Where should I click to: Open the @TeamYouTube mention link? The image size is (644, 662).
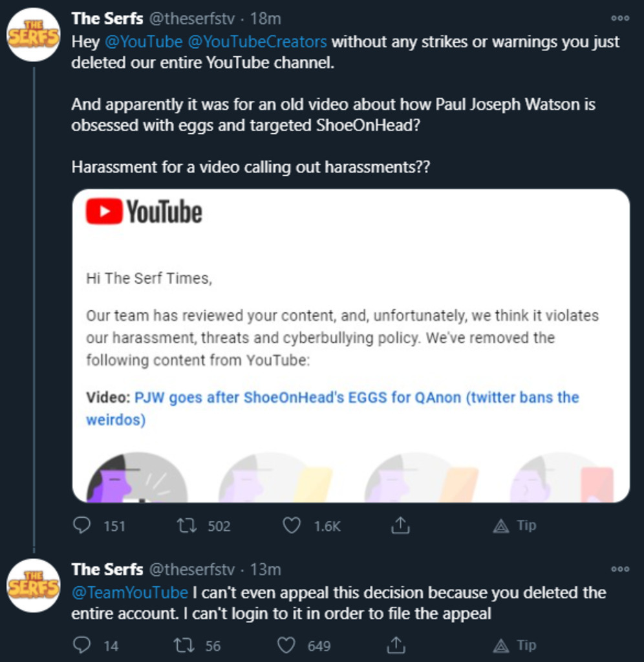point(129,592)
